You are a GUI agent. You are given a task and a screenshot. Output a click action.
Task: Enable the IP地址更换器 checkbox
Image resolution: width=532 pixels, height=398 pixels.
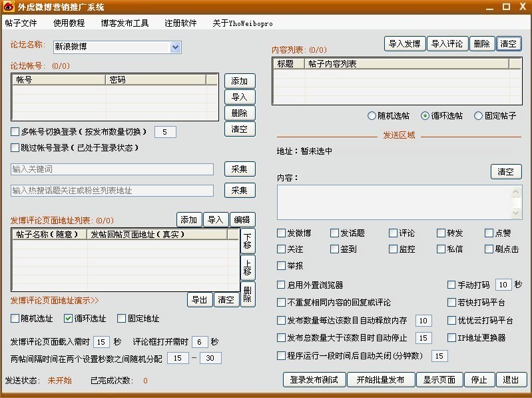451,338
